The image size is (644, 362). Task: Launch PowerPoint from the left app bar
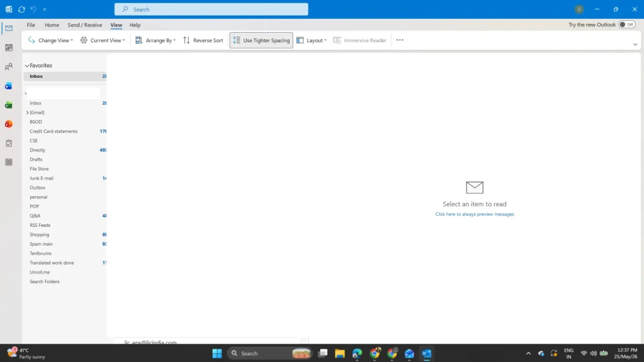[x=9, y=124]
